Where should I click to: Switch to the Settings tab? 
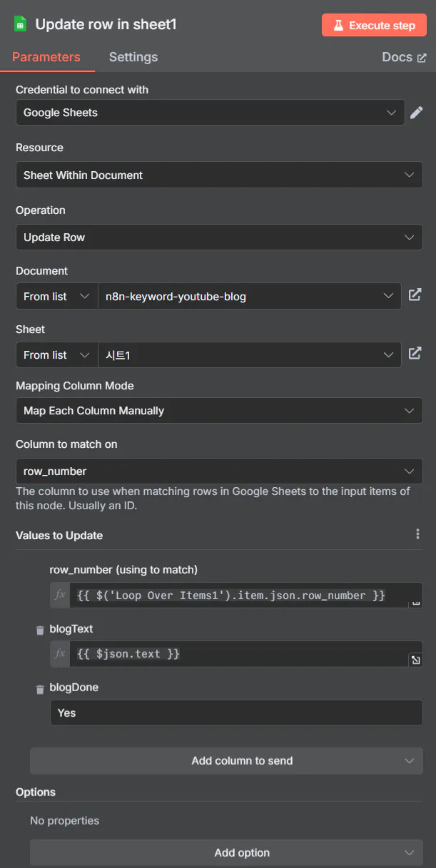(x=133, y=57)
